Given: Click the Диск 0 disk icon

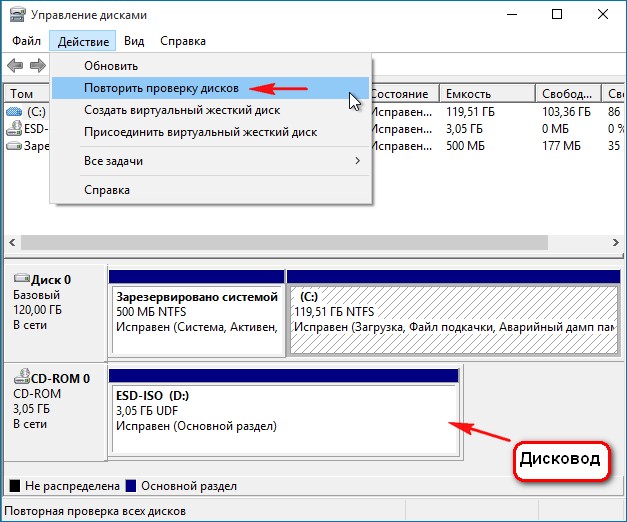Looking at the screenshot, I should point(20,280).
